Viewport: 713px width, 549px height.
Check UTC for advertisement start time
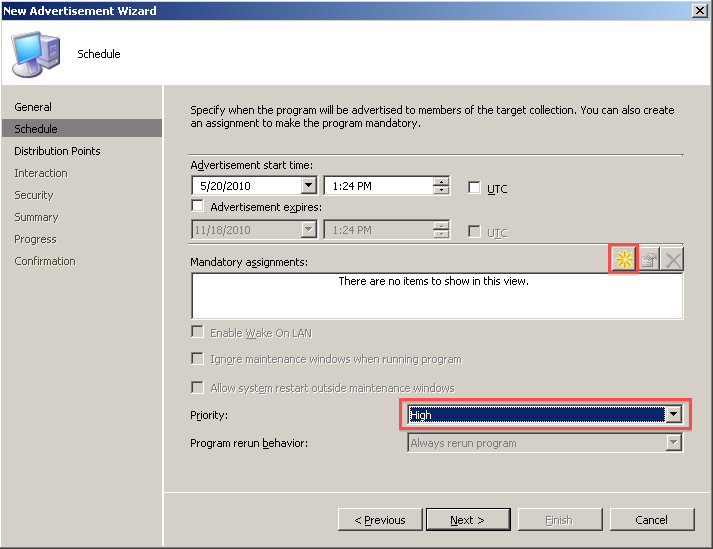pyautogui.click(x=474, y=187)
